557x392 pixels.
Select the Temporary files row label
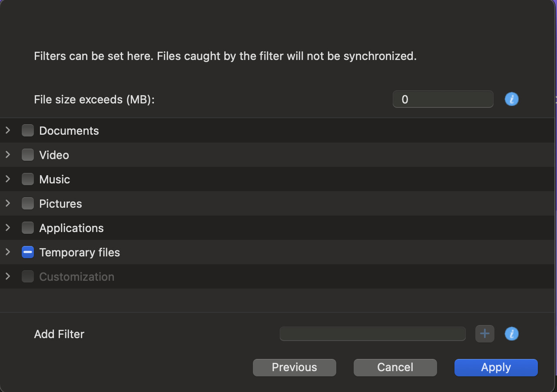point(80,252)
